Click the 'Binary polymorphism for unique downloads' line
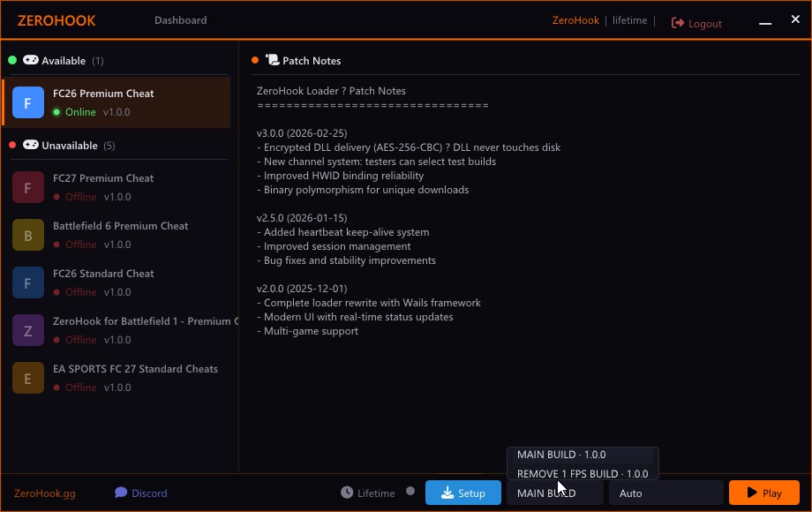Screen dimensions: 812x512 [x=363, y=190]
